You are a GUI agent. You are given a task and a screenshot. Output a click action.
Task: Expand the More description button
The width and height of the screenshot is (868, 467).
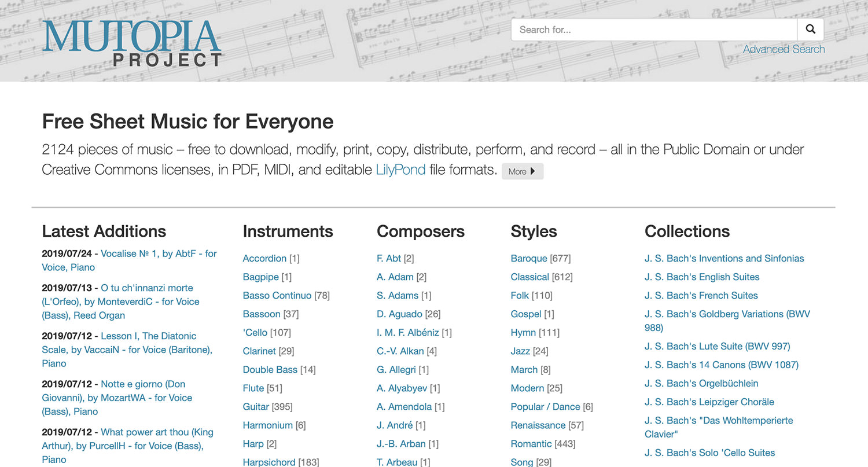point(522,171)
